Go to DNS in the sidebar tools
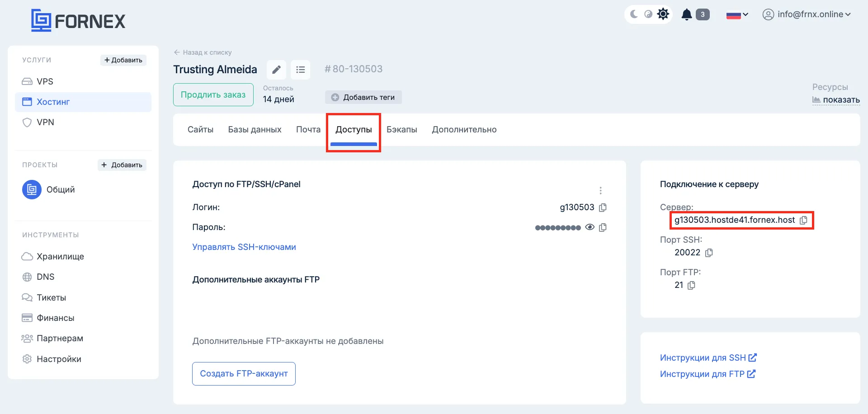 click(45, 277)
